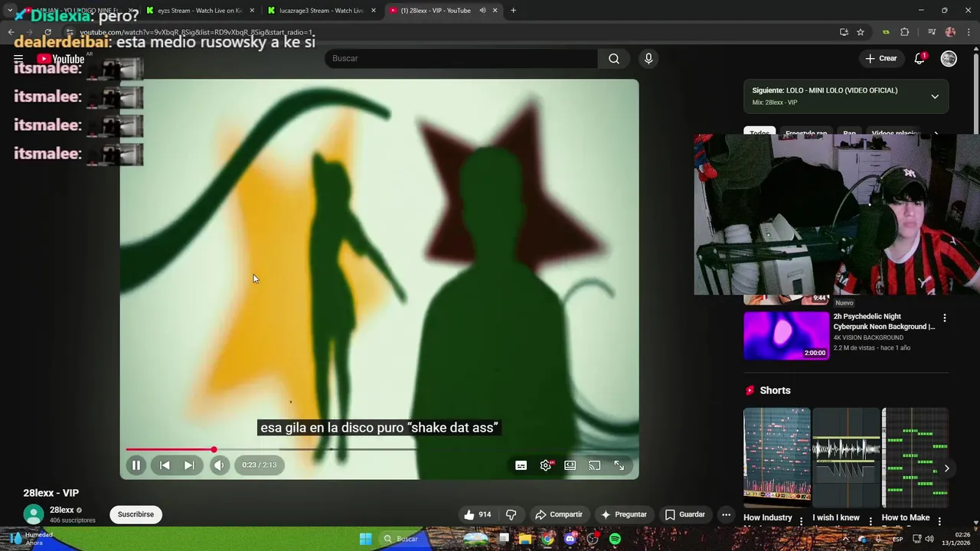This screenshot has height=551, width=980.
Task: Open options for the How to Make short
Action: click(x=940, y=520)
